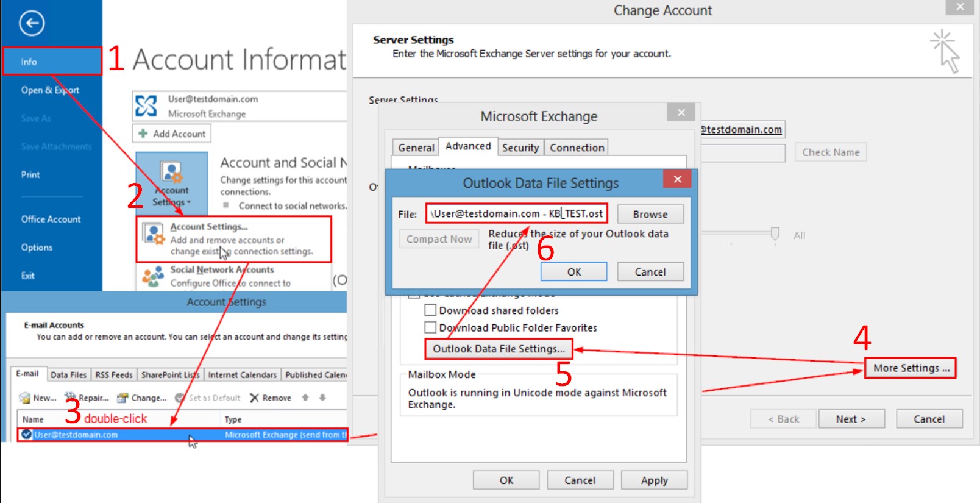
Task: Close the Change Account window
Action: (x=960, y=7)
